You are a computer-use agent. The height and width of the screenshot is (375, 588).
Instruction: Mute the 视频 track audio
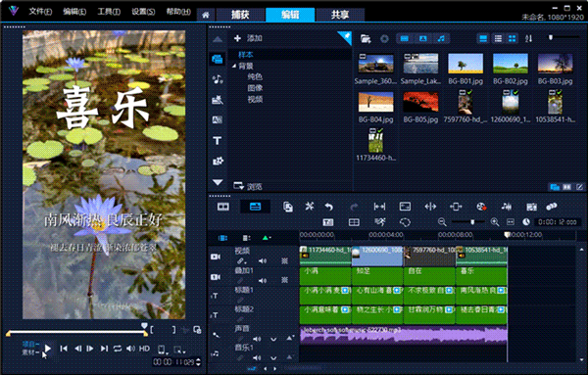pyautogui.click(x=263, y=260)
